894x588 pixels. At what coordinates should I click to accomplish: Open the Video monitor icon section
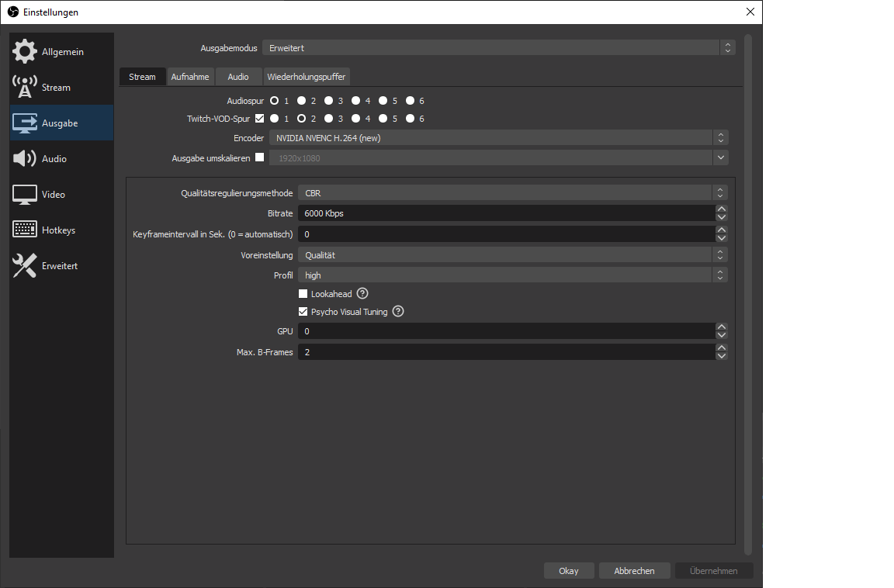coord(25,194)
